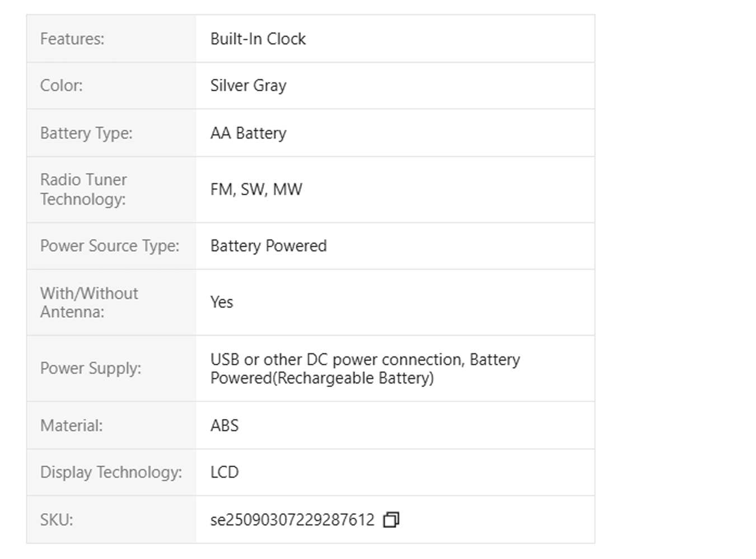756x559 pixels.
Task: Click the Radio Tuner Technology label
Action: click(x=83, y=189)
